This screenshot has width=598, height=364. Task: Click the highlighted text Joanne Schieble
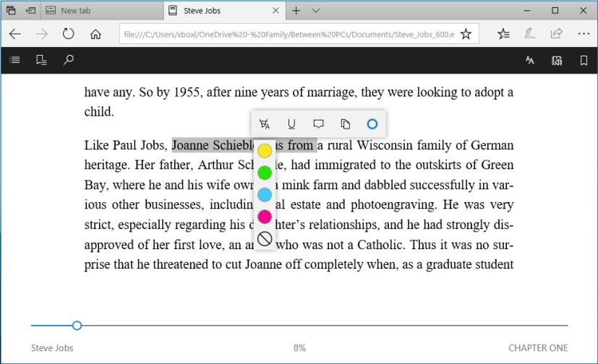(213, 145)
